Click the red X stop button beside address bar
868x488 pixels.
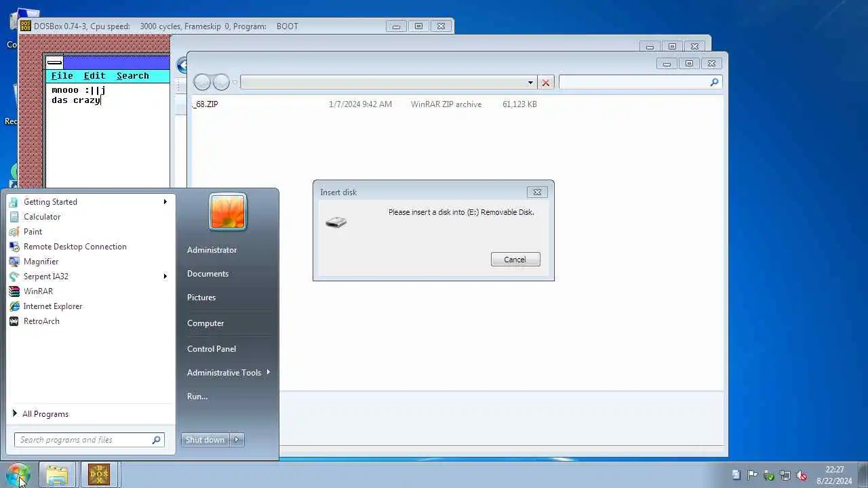(x=546, y=83)
